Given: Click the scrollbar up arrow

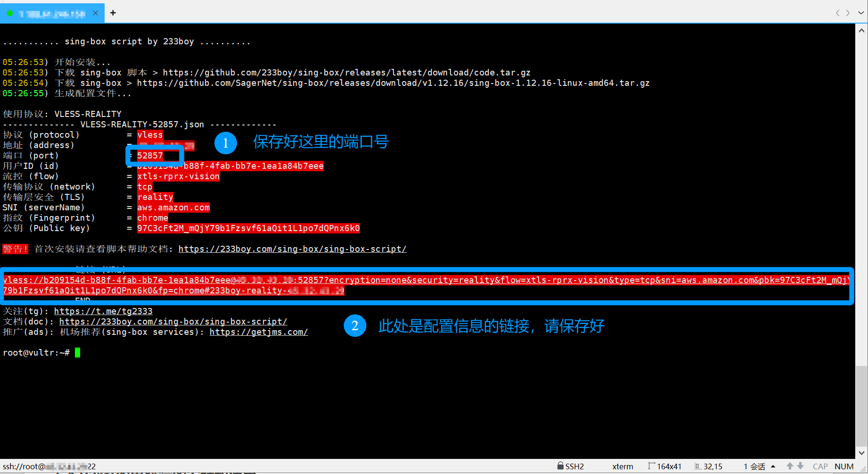Looking at the screenshot, I should [x=861, y=31].
